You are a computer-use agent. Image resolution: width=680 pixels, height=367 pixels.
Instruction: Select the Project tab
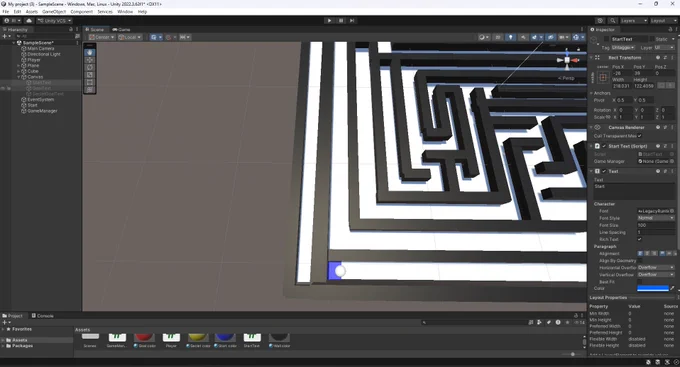click(x=13, y=316)
